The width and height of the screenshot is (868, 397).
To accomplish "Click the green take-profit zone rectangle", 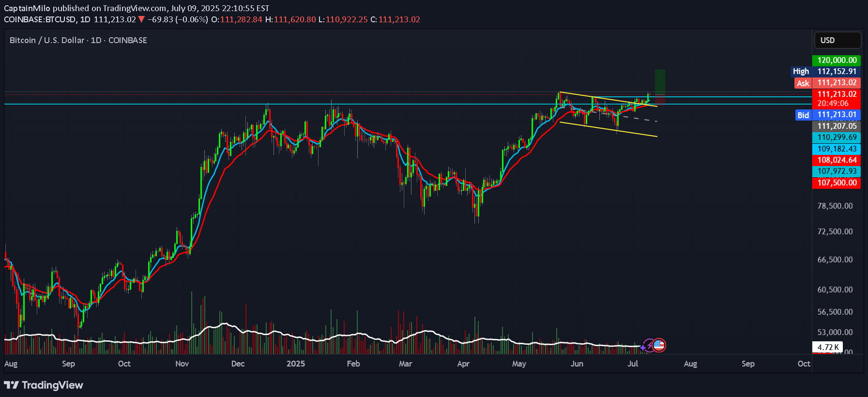I will point(660,82).
